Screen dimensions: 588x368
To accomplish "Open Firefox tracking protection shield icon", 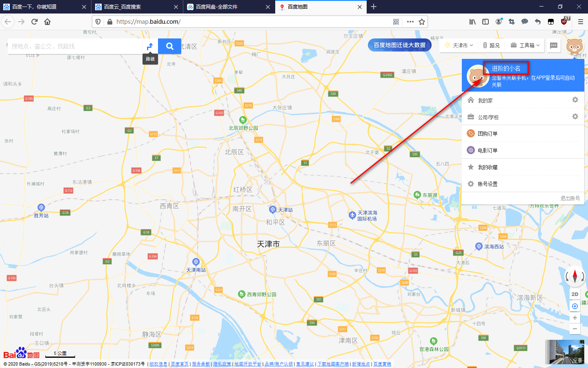I will coord(98,22).
